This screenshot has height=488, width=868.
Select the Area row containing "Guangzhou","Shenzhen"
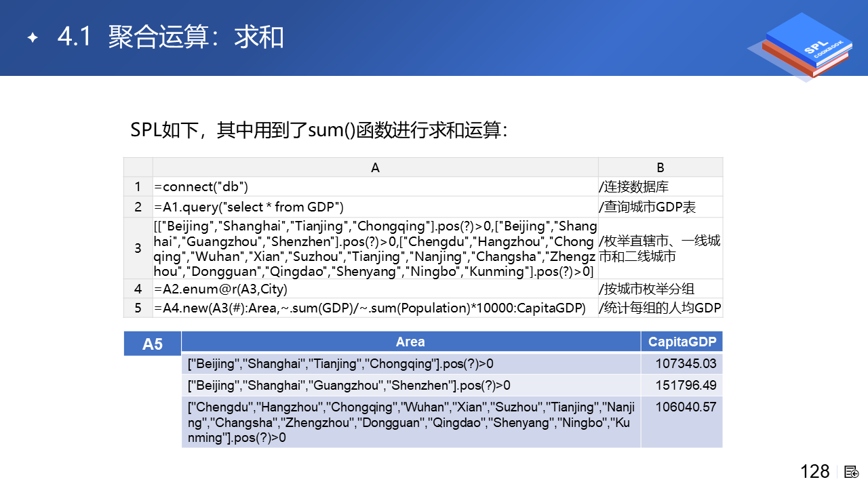[411, 385]
